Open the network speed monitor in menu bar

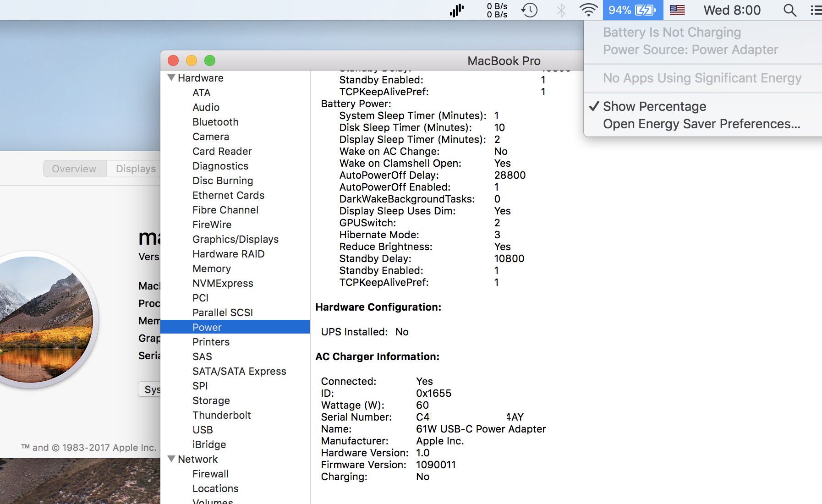[x=497, y=10]
